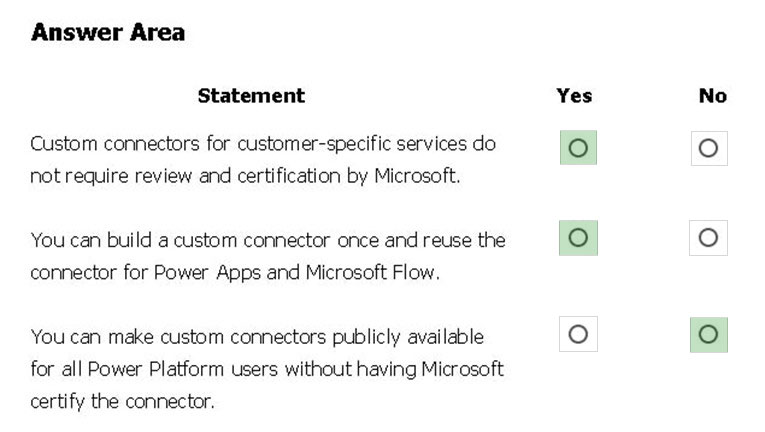Click the Statement column header
This screenshot has height=432, width=765.
tap(251, 96)
